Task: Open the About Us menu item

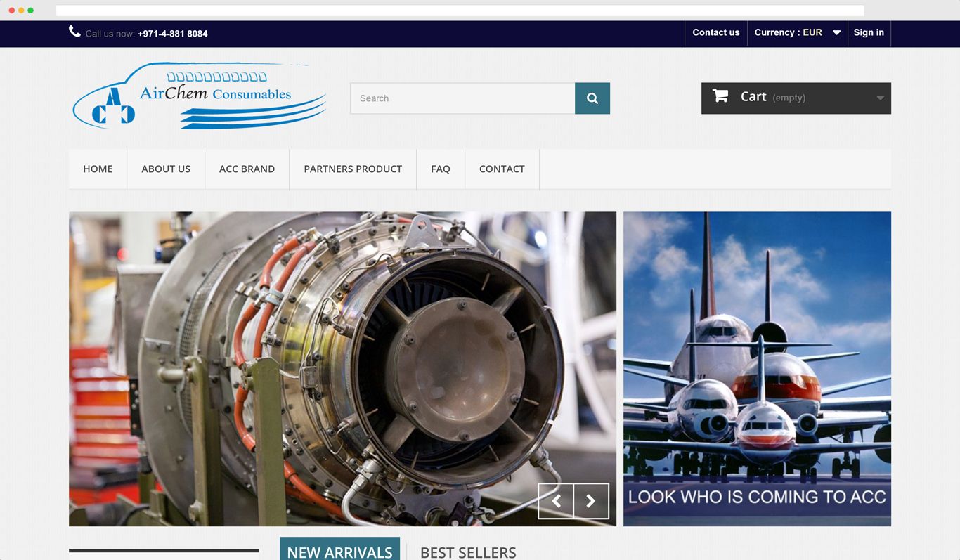Action: coord(166,169)
